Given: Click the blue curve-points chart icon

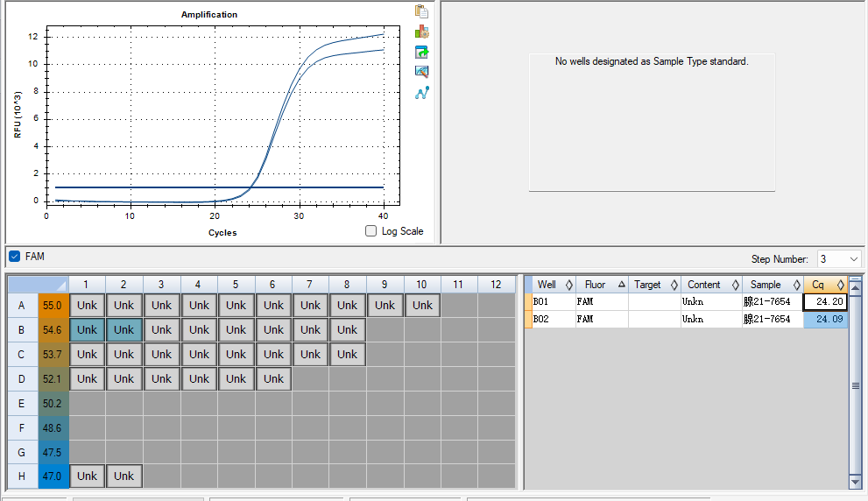Looking at the screenshot, I should [422, 93].
